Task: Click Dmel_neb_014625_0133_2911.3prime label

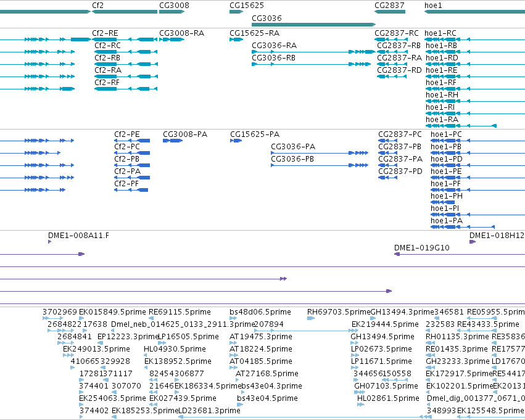Action: pos(183,324)
